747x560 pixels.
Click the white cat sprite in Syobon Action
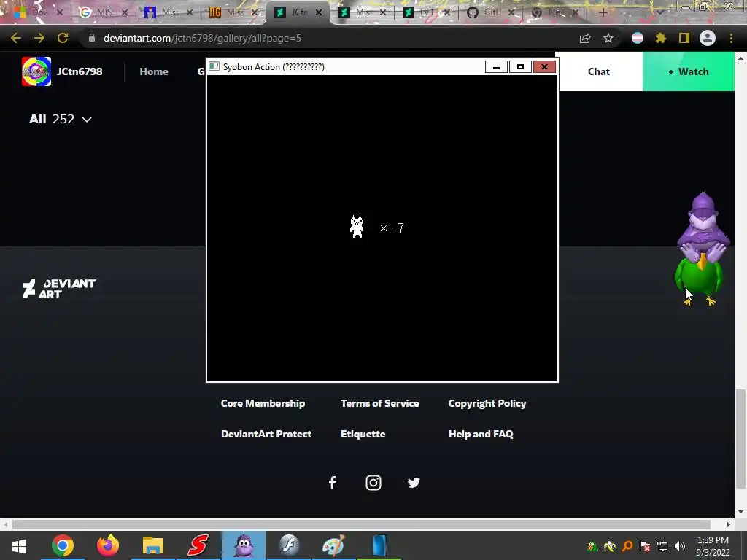[357, 227]
